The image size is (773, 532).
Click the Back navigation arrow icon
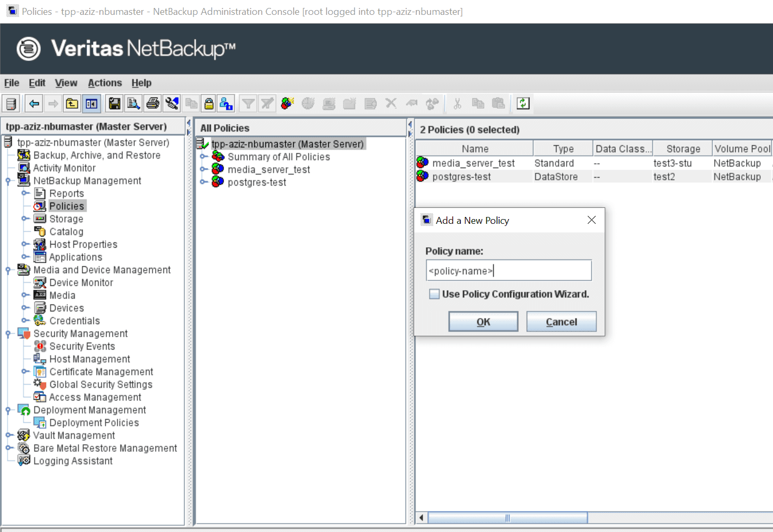coord(33,103)
